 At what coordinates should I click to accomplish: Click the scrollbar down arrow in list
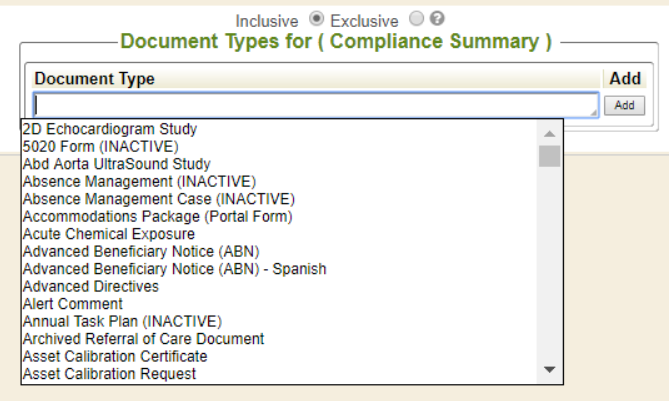click(549, 370)
